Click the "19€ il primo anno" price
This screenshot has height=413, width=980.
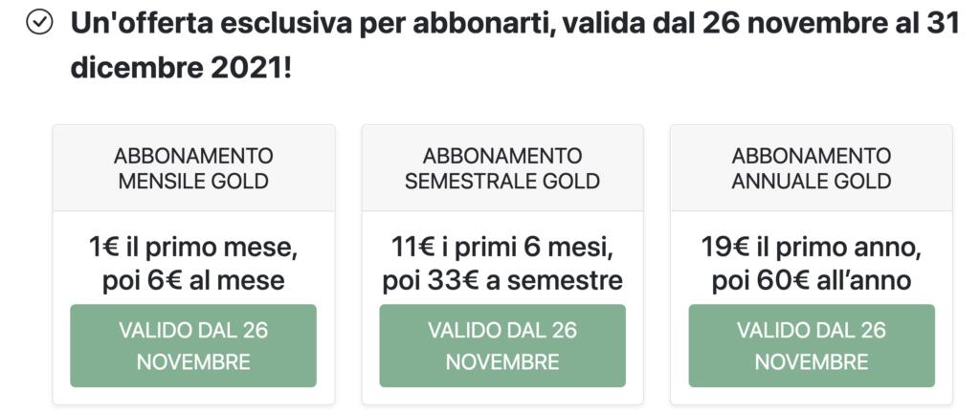[812, 250]
